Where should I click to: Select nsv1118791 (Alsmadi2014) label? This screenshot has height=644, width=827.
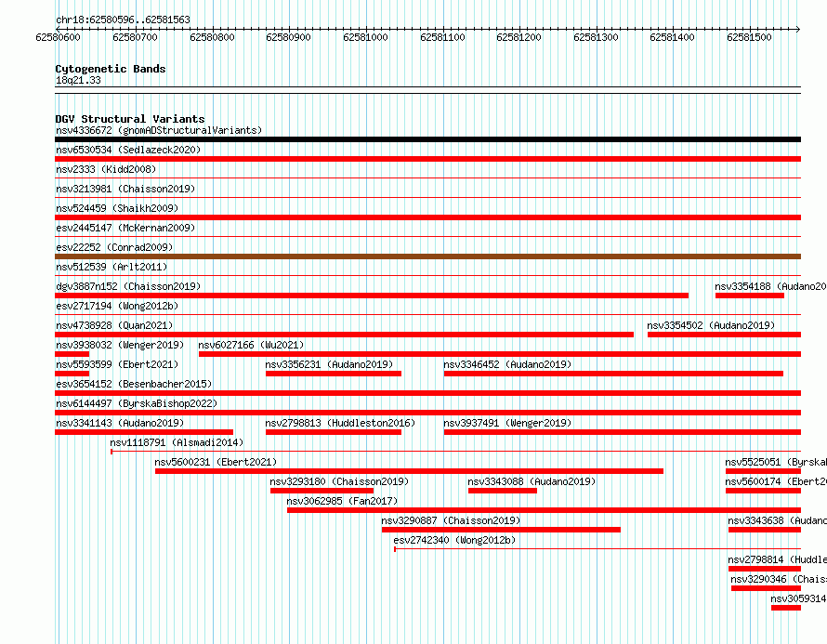point(177,442)
